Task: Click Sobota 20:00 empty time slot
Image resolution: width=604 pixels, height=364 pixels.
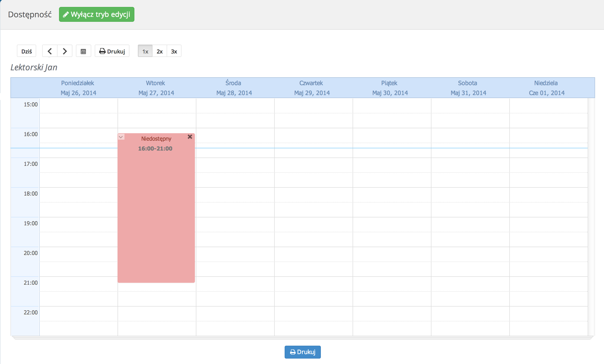Action: point(470,254)
